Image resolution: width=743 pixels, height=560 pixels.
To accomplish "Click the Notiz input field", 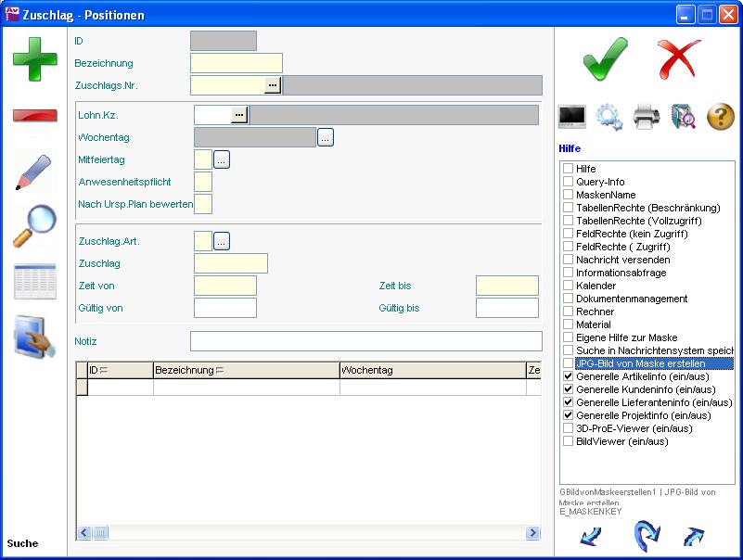I will pos(365,341).
